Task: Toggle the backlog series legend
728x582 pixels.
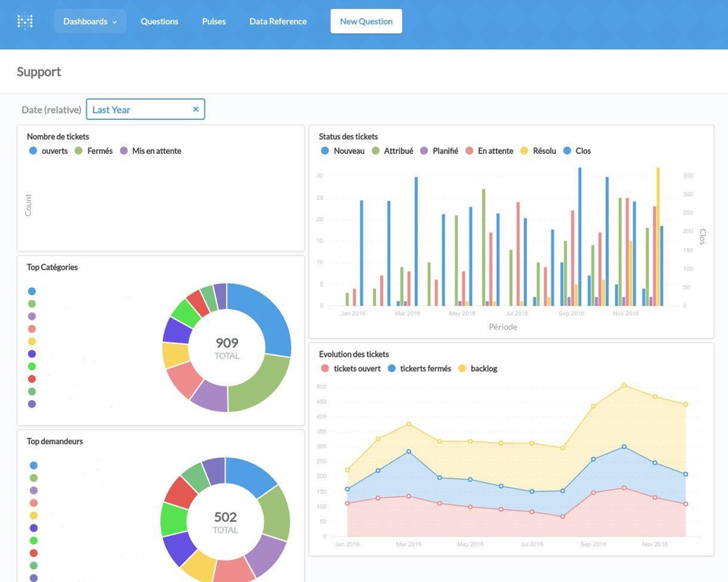Action: [x=478, y=368]
